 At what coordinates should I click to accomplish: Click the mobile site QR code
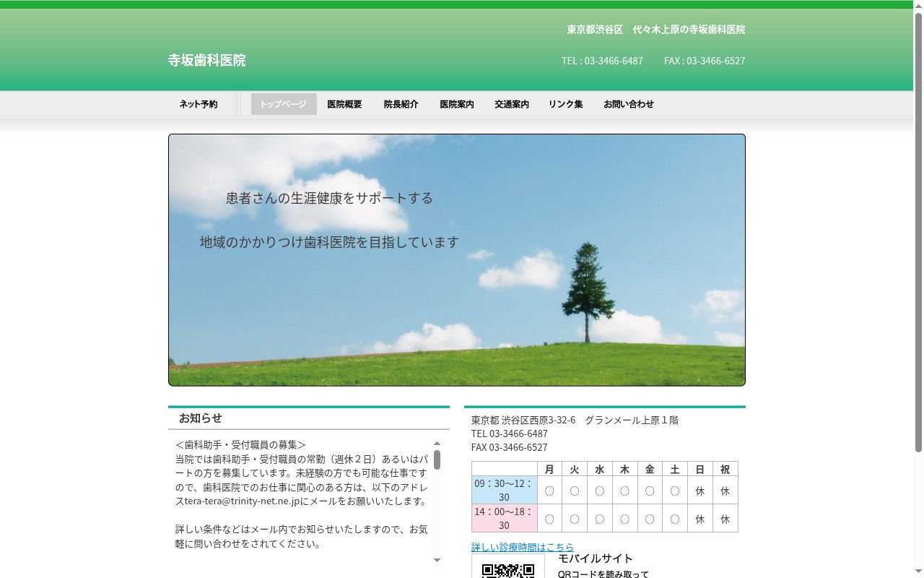click(508, 566)
